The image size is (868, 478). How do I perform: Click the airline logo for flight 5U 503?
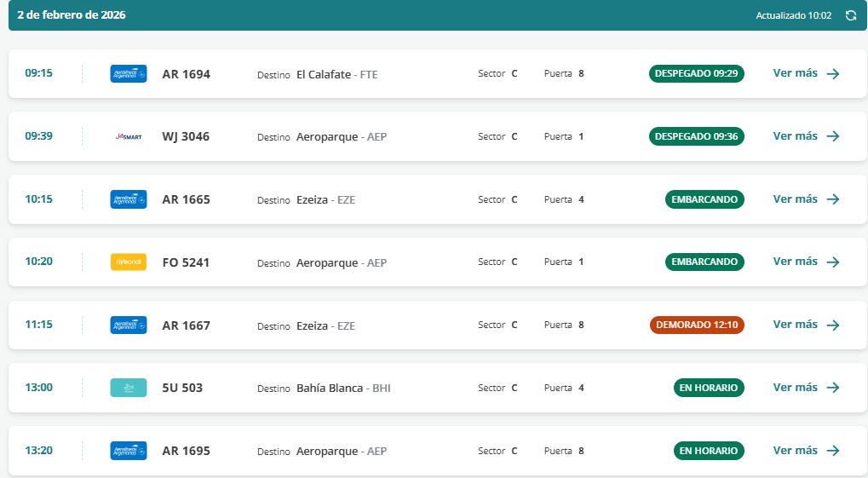tap(129, 388)
